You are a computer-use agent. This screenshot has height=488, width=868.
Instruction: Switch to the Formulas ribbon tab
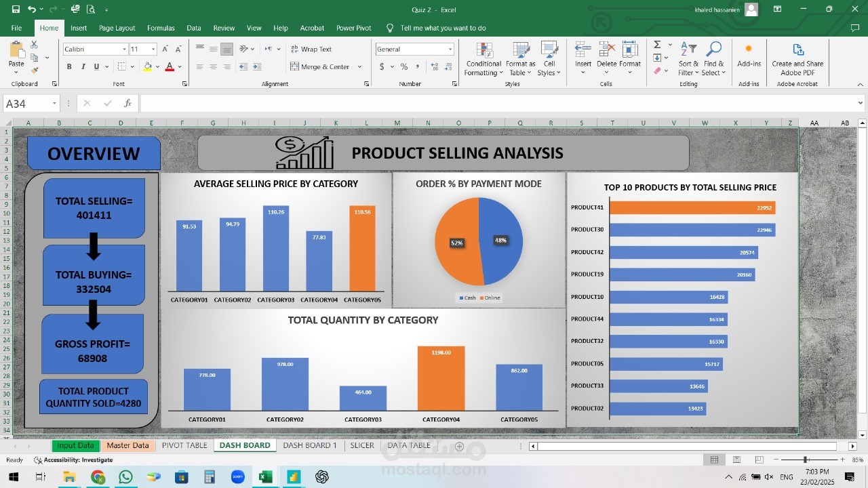tap(161, 28)
